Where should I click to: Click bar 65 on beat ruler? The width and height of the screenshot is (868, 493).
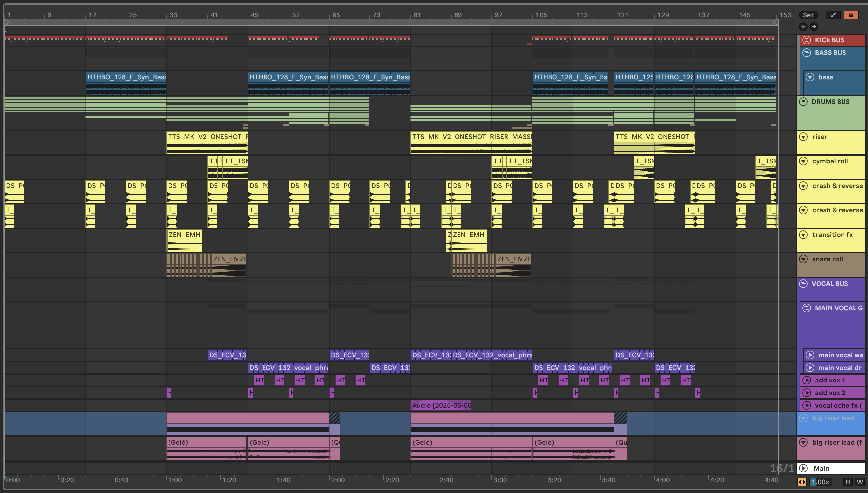[336, 15]
